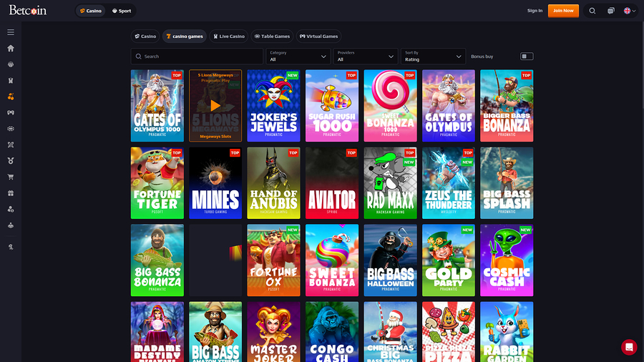This screenshot has width=644, height=362.
Task: Open Gates of Olympus (non-1000) game
Action: coord(449,105)
